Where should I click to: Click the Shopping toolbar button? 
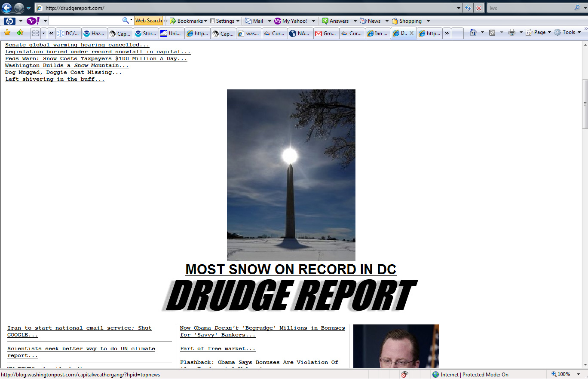[407, 21]
